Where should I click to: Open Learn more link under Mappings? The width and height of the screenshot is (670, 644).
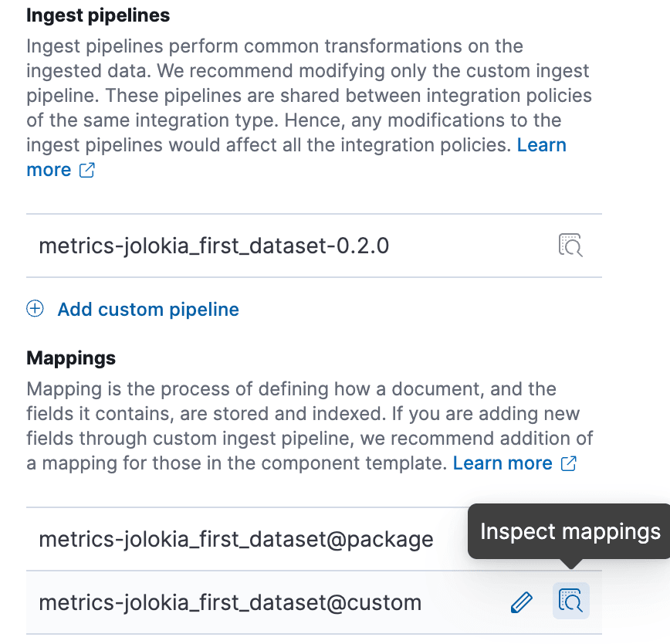(503, 463)
